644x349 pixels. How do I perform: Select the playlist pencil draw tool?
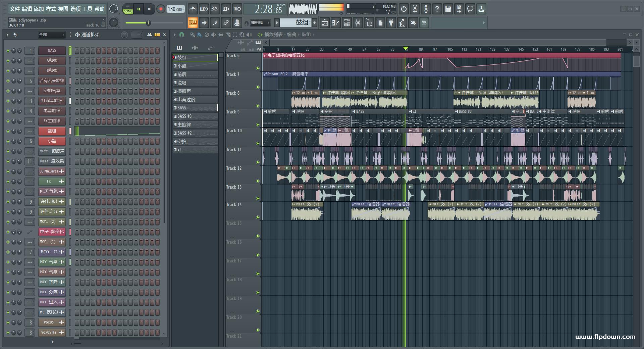(x=193, y=35)
